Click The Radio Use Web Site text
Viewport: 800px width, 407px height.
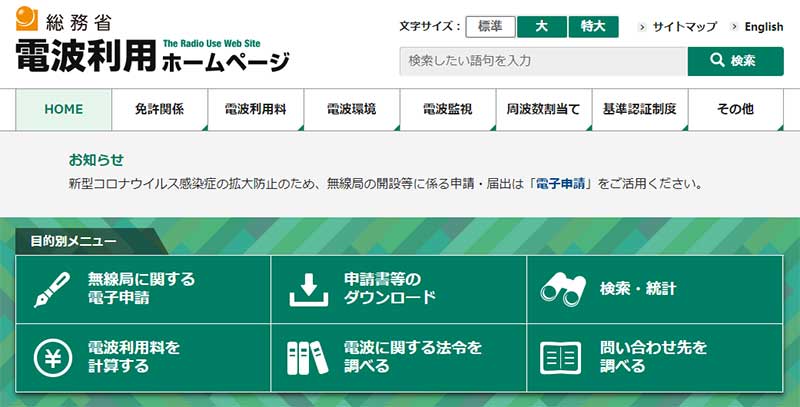click(212, 44)
